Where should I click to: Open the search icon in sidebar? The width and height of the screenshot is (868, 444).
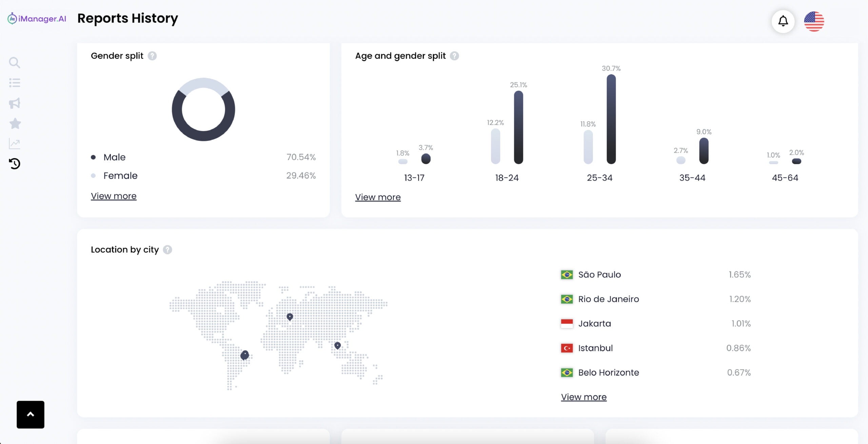(x=14, y=62)
